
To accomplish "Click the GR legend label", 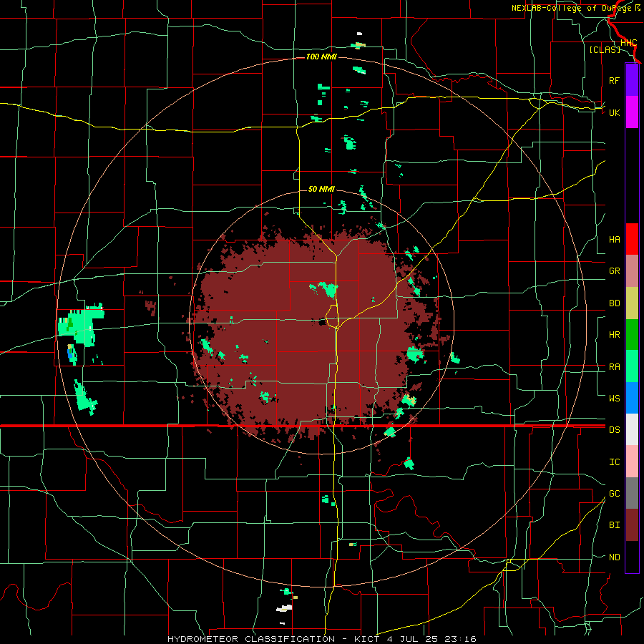I will pyautogui.click(x=614, y=271).
